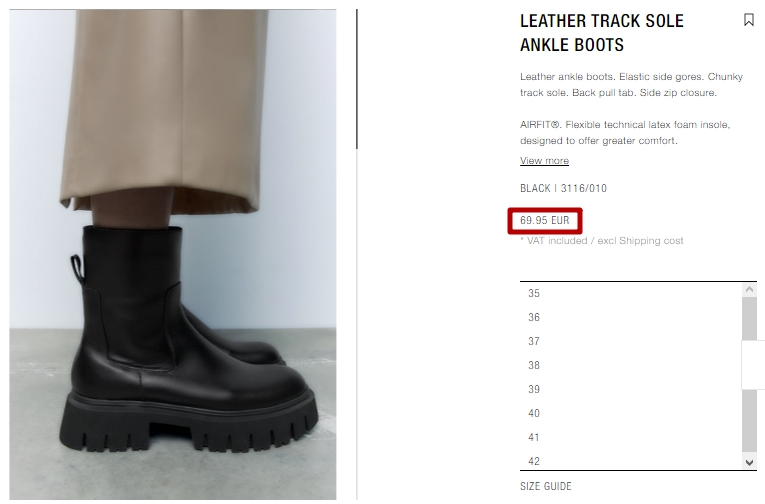Choose size 40
This screenshot has height=504, width=765.
[x=631, y=413]
